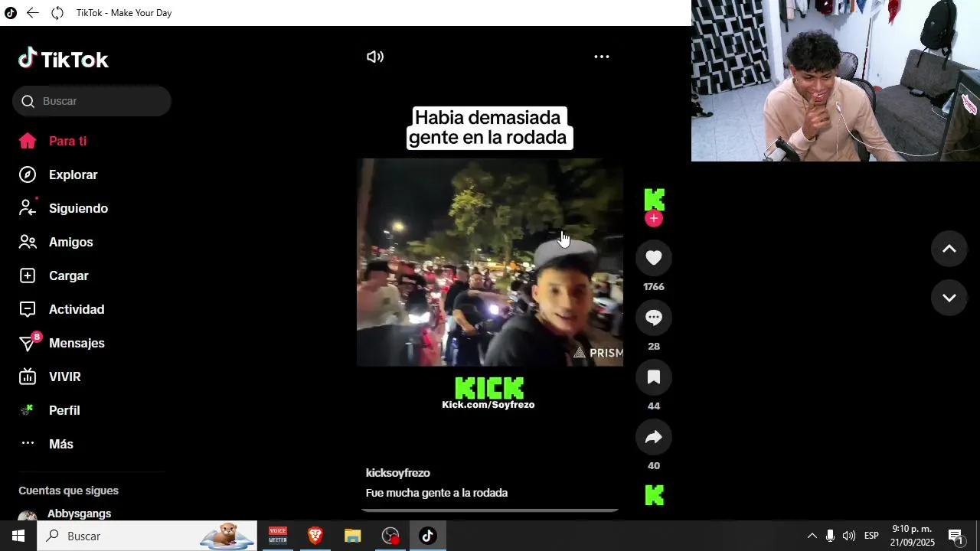Click the microphone tray icon

pyautogui.click(x=830, y=536)
